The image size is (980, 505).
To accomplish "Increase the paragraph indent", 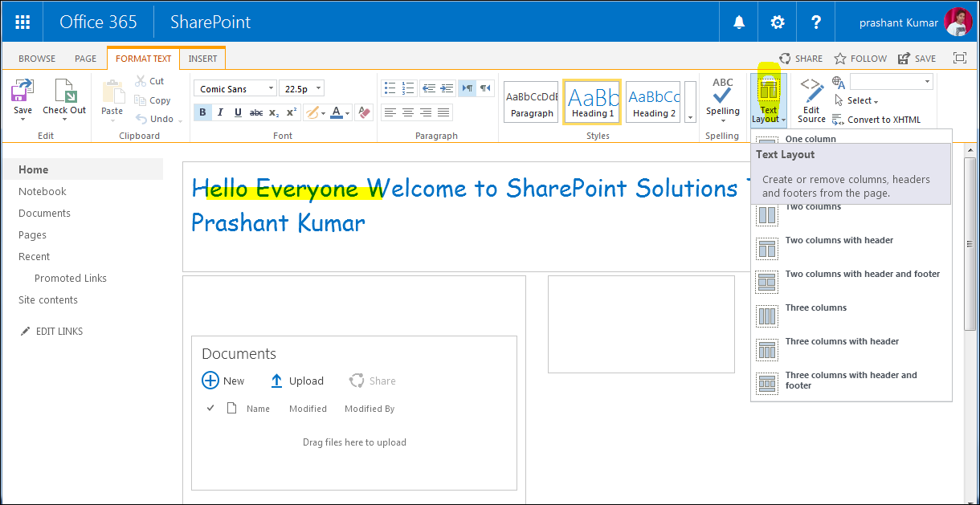I will [447, 88].
